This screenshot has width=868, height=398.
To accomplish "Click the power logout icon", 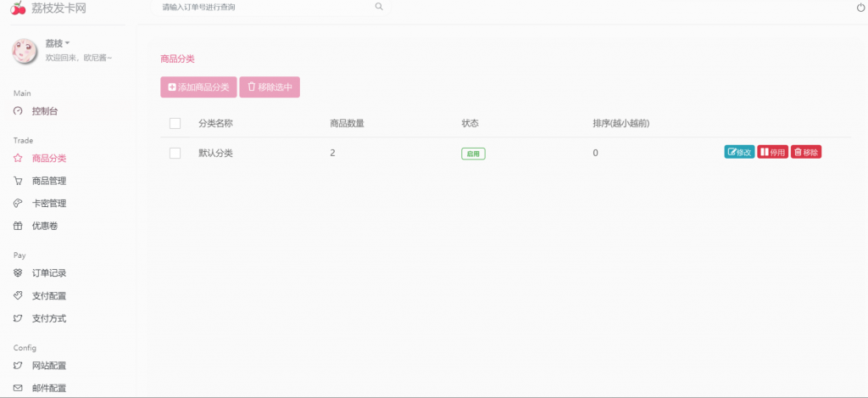I will click(861, 7).
